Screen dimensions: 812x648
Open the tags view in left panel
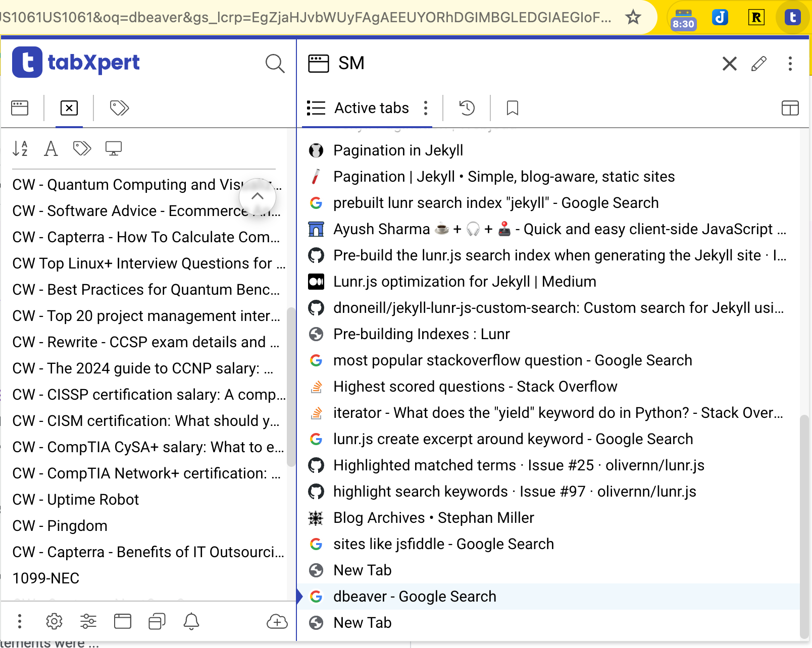click(119, 108)
